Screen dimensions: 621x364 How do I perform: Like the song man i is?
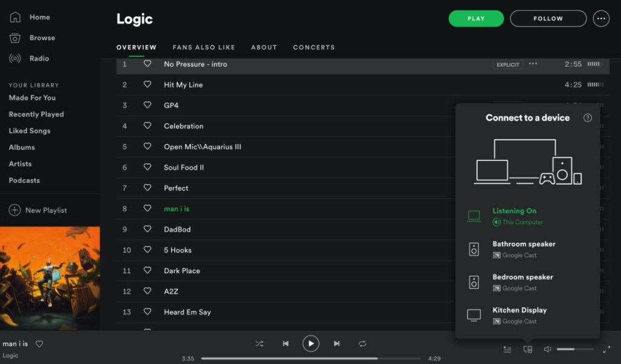coord(147,208)
